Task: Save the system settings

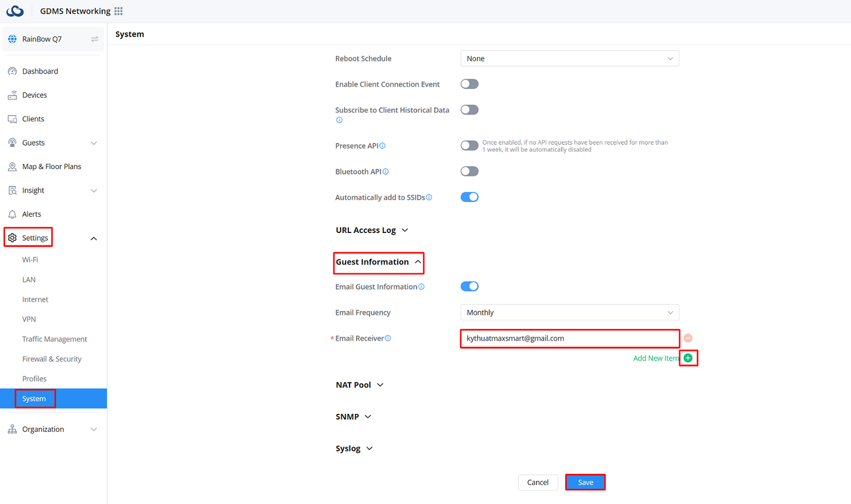Action: [585, 482]
